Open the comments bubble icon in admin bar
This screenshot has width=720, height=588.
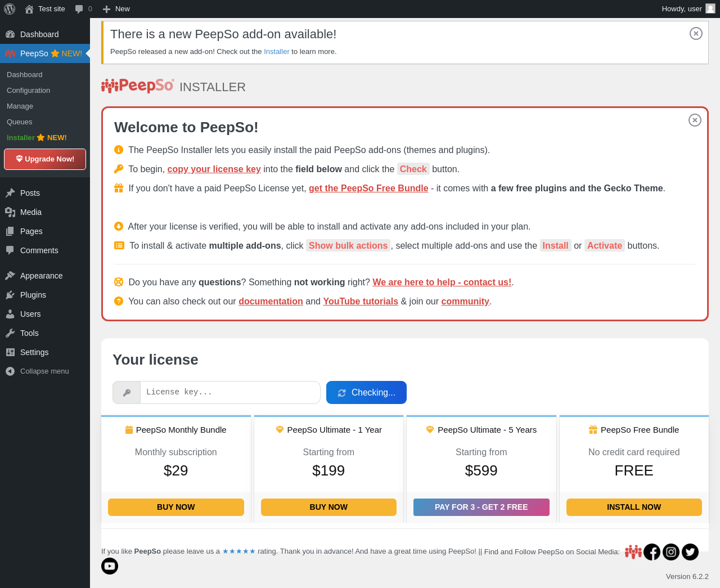click(x=79, y=8)
